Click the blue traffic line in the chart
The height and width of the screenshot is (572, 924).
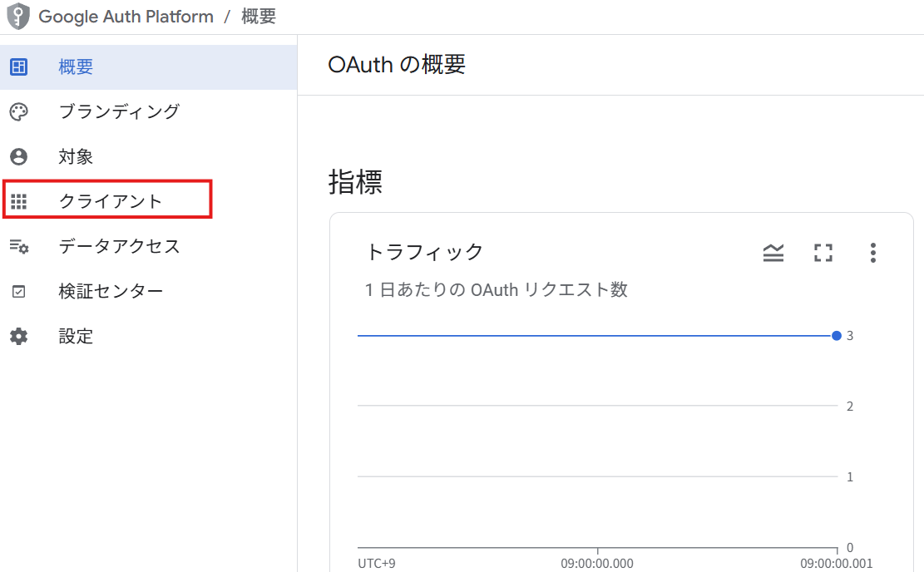point(594,336)
